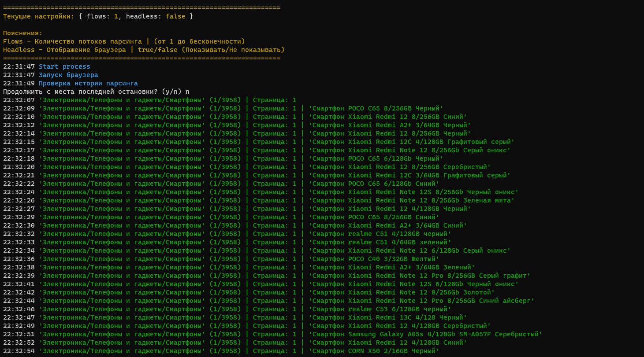This screenshot has height=357, width=644.
Task: Select 'Смартфон Xiaomi Redmi A2+ 3/64GB Зеленый'
Action: [392, 267]
